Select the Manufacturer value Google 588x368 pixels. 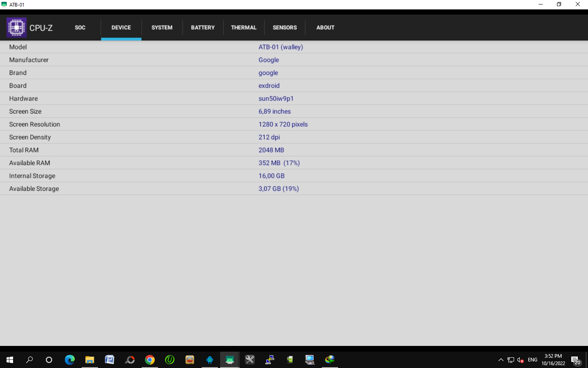[269, 60]
